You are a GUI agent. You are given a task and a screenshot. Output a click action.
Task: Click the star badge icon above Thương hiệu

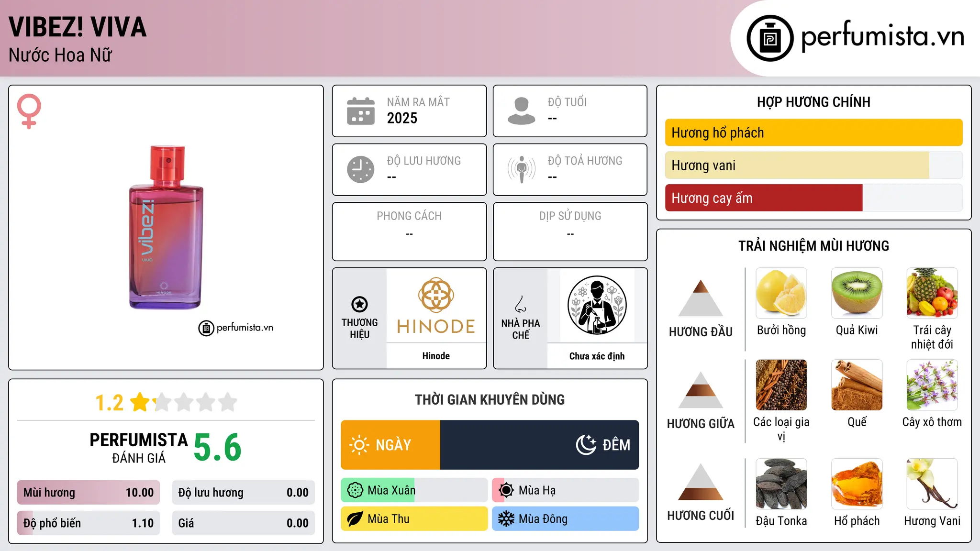pos(359,304)
